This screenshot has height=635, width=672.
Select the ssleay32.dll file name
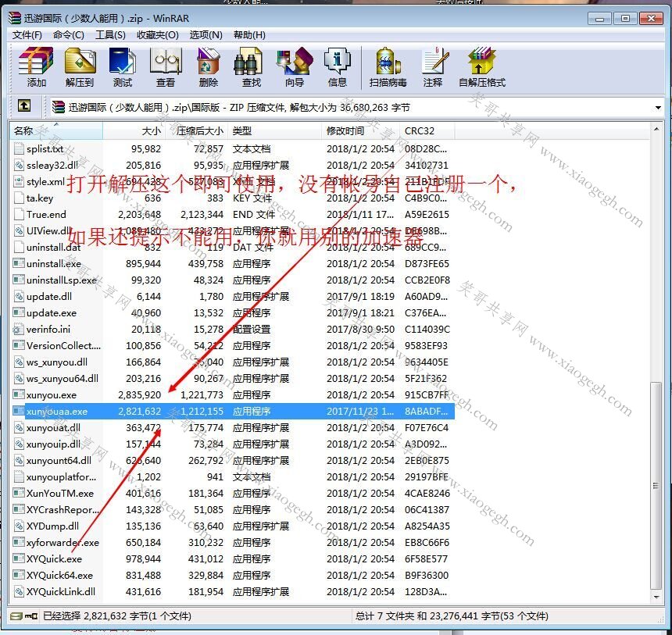tap(52, 166)
